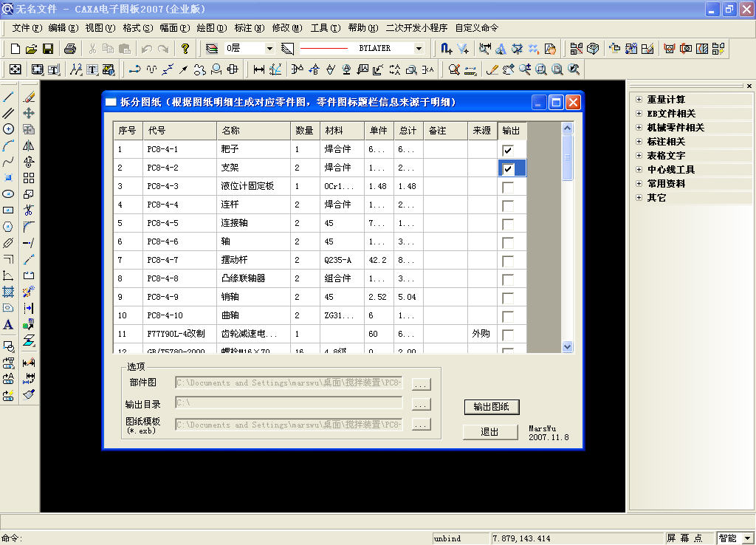
Task: Browse for 图纸模板 with its ... button
Action: pyautogui.click(x=421, y=425)
